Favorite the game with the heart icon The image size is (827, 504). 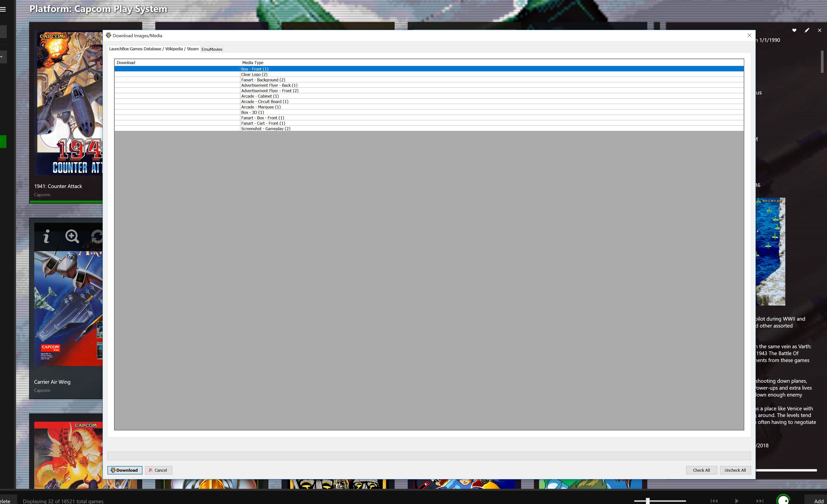[x=794, y=30]
